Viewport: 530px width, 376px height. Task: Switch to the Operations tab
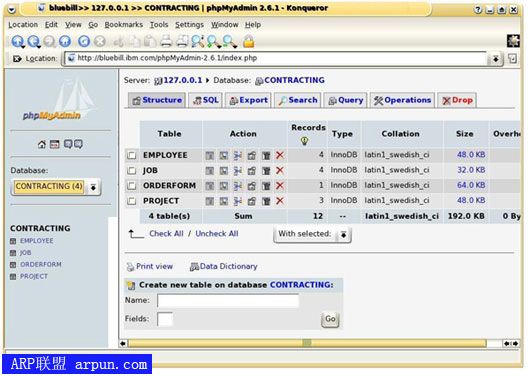point(402,100)
